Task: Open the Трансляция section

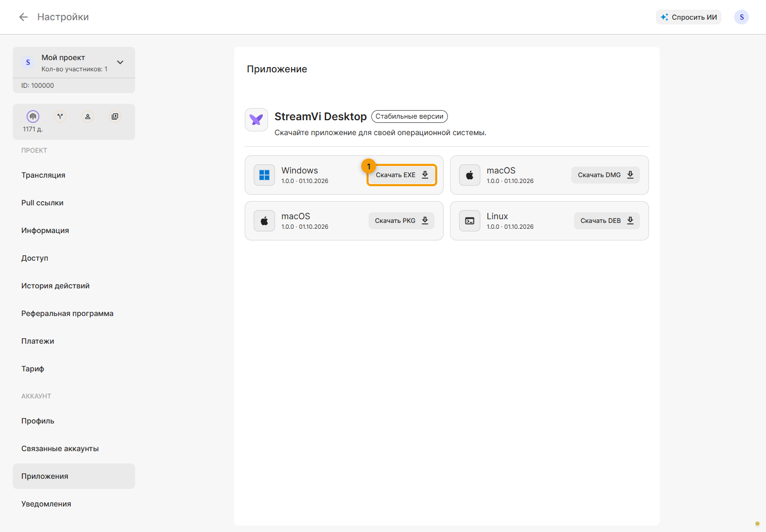Action: pyautogui.click(x=74, y=175)
